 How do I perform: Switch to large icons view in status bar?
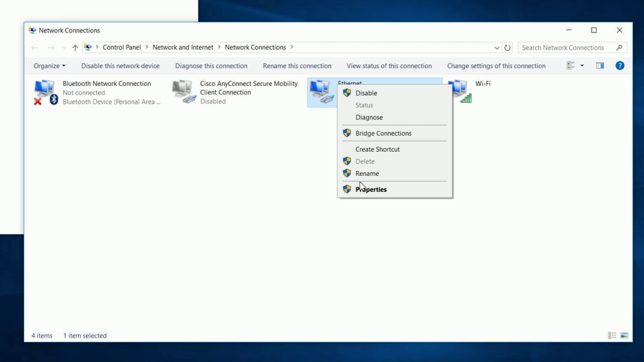tap(624, 335)
